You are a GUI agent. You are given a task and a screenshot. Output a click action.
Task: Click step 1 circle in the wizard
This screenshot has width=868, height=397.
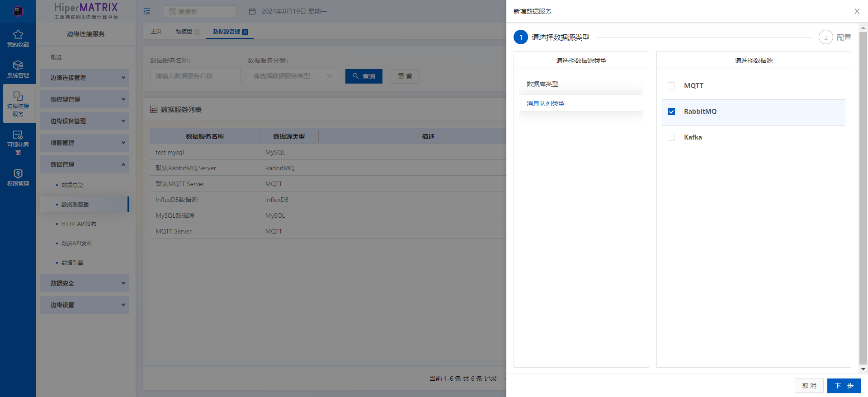coord(521,37)
